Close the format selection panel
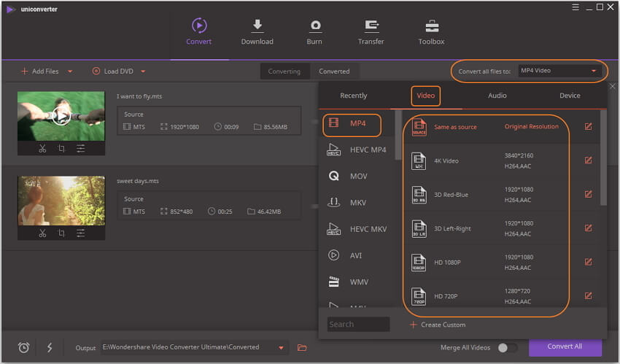The image size is (620, 364). pos(613,86)
